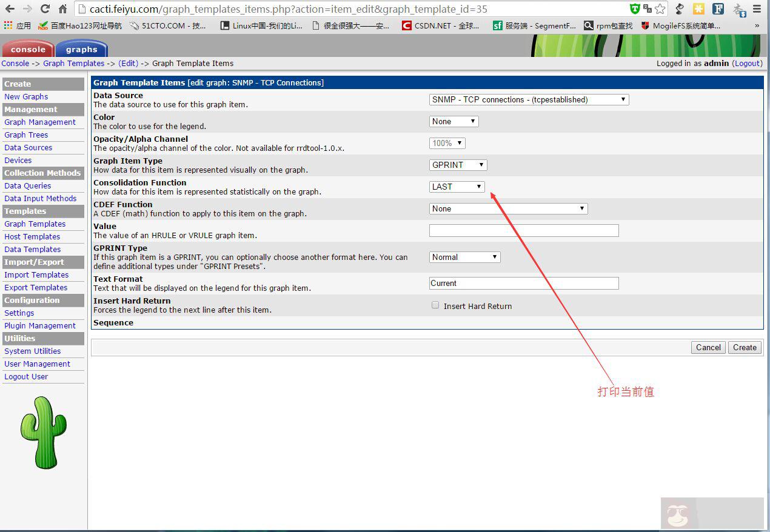Open the MogileFS bookmark
The width and height of the screenshot is (770, 532).
point(681,25)
